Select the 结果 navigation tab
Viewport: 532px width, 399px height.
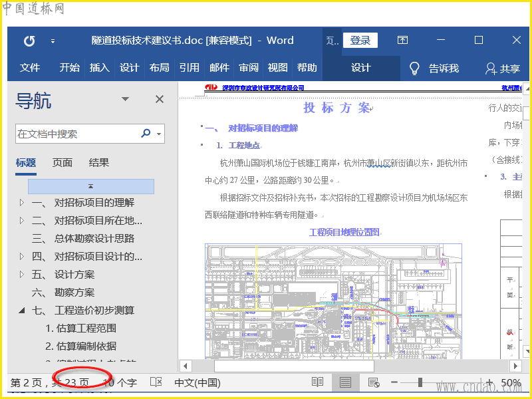98,162
